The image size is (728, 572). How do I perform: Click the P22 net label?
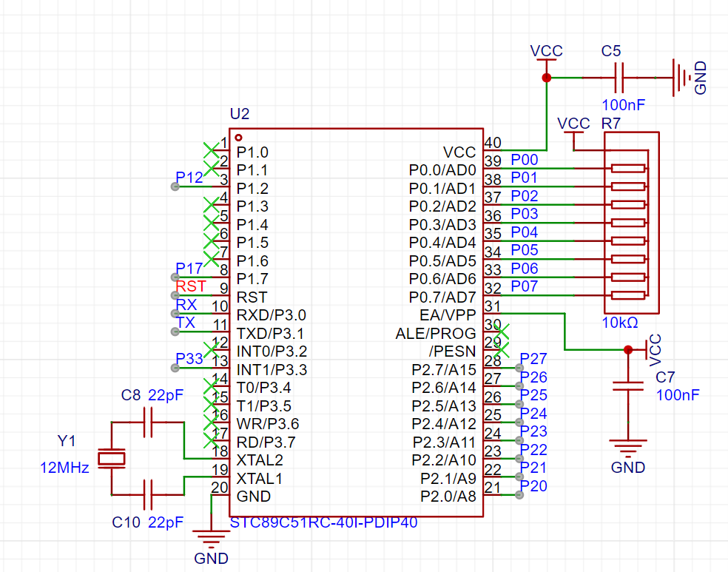tap(533, 450)
